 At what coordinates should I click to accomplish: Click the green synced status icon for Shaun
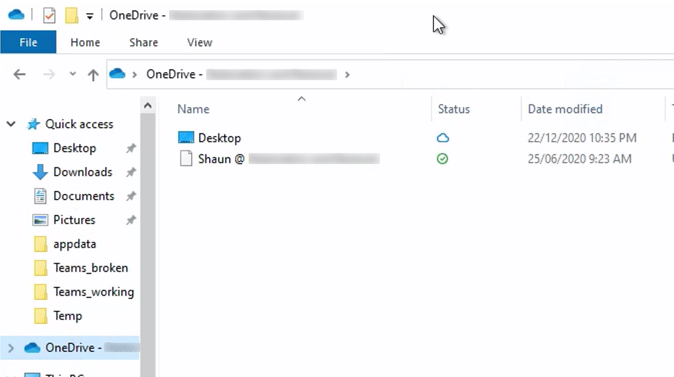(x=442, y=159)
